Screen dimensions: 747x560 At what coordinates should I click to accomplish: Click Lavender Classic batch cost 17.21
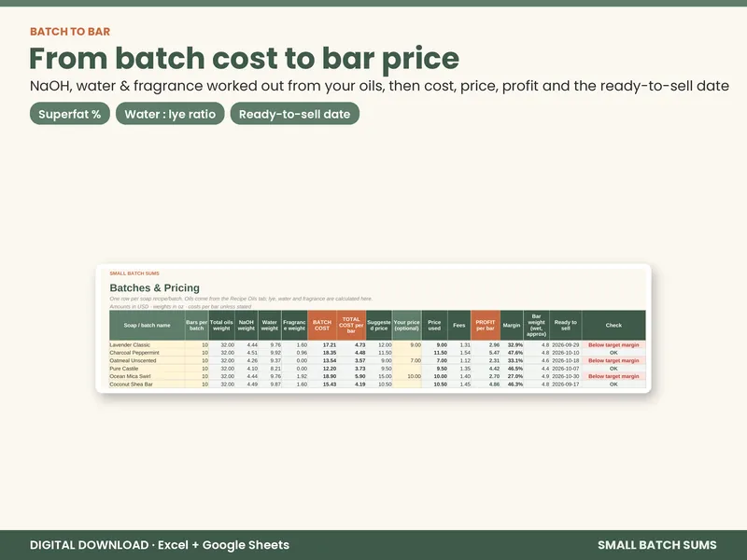coord(322,344)
